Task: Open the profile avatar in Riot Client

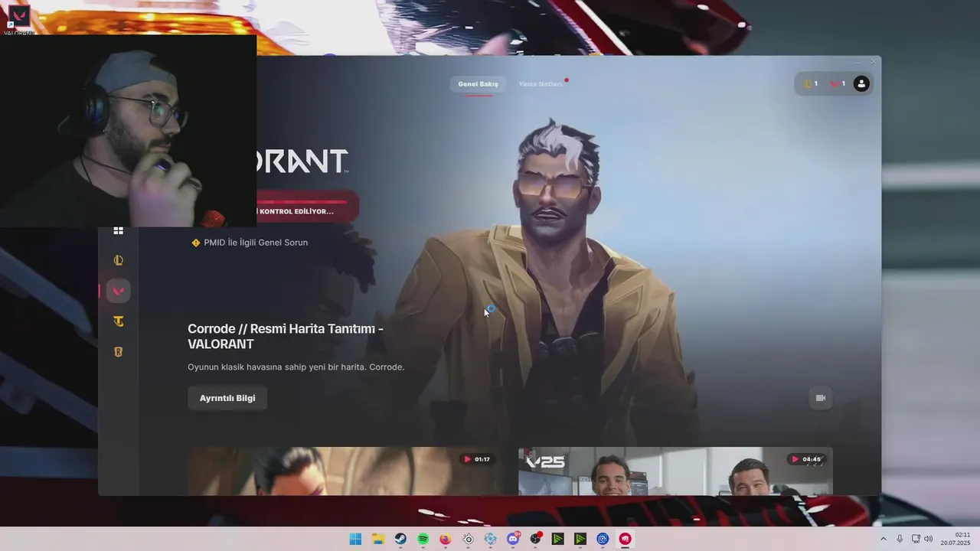Action: coord(861,83)
